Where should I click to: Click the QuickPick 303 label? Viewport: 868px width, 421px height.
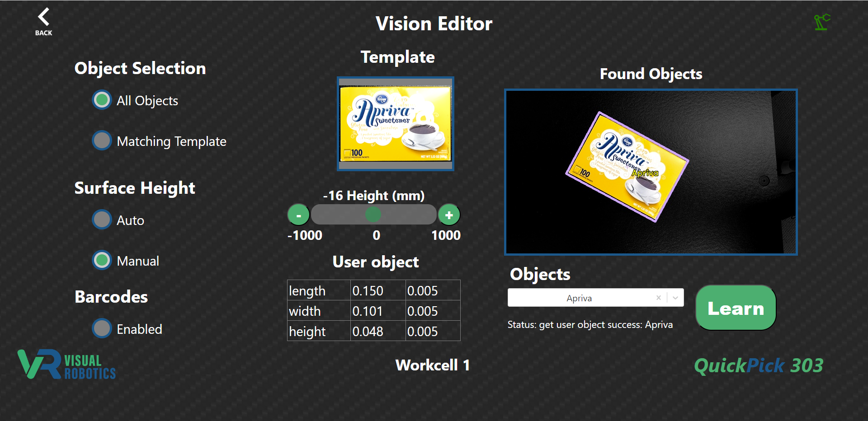759,365
